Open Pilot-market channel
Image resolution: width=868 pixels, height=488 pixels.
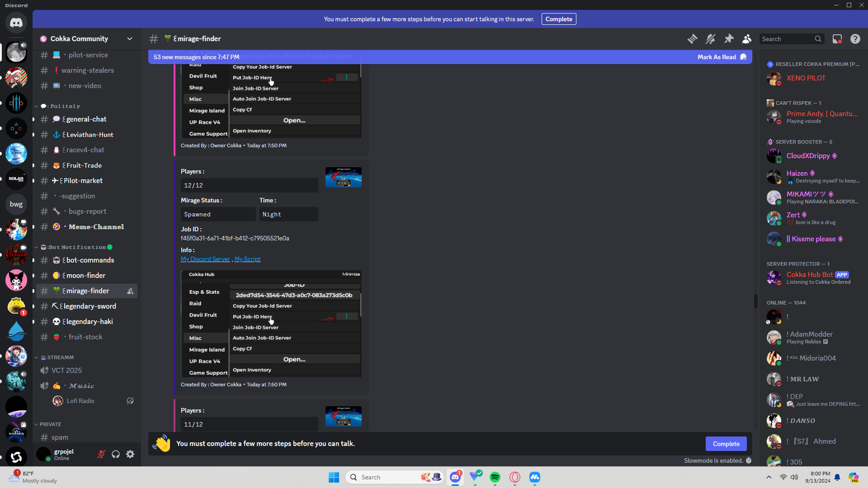87,181
